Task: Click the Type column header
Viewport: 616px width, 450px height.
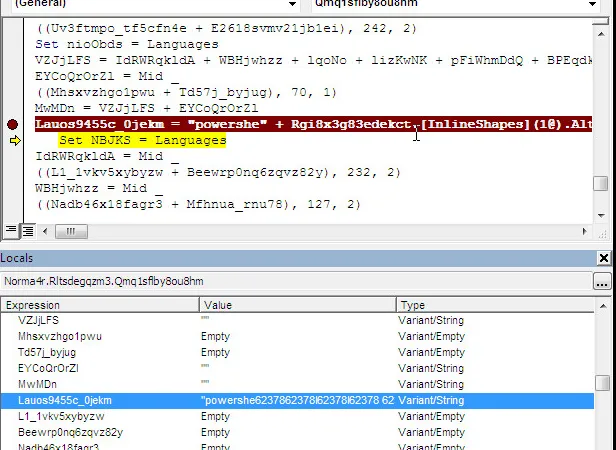Action: (495, 305)
